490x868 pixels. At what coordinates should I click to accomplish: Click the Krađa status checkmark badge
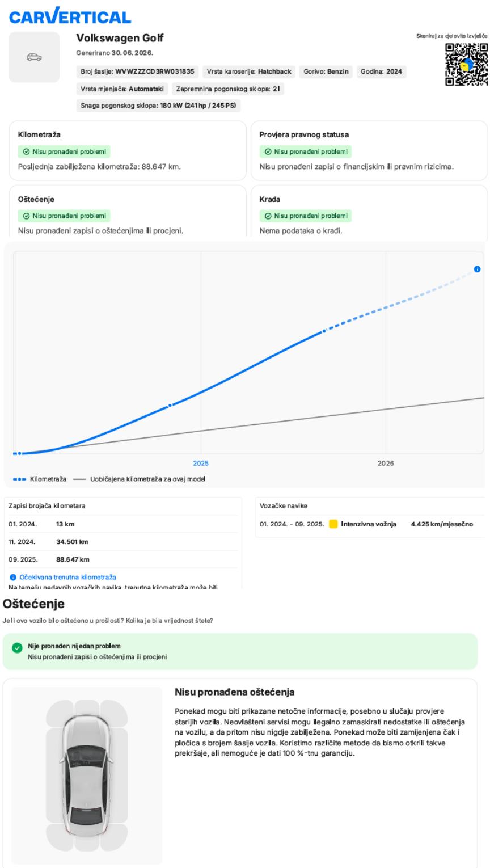[x=305, y=216]
